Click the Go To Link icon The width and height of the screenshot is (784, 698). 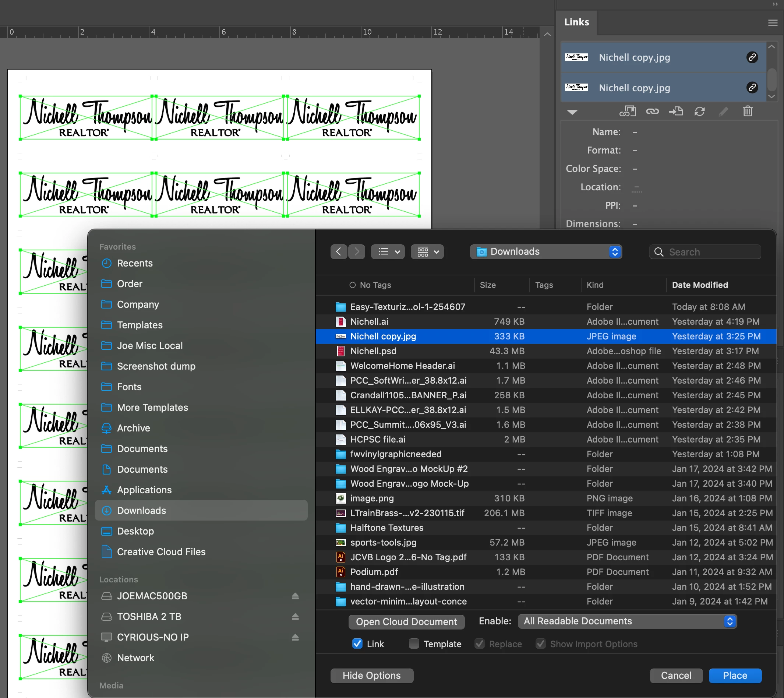coord(676,112)
